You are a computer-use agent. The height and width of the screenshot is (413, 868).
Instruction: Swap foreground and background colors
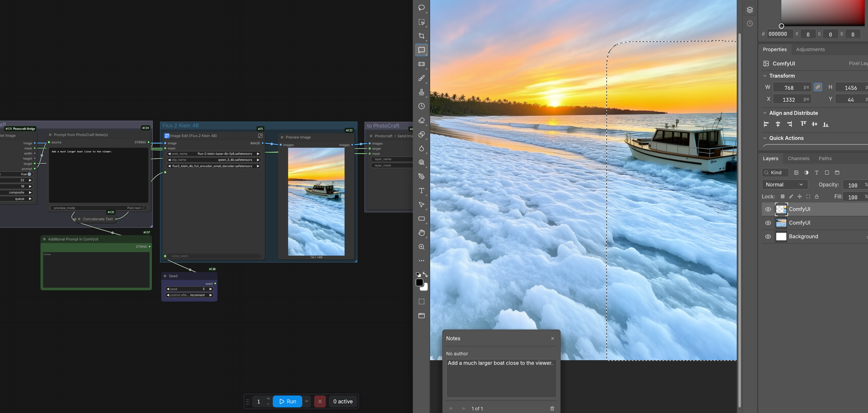[425, 274]
